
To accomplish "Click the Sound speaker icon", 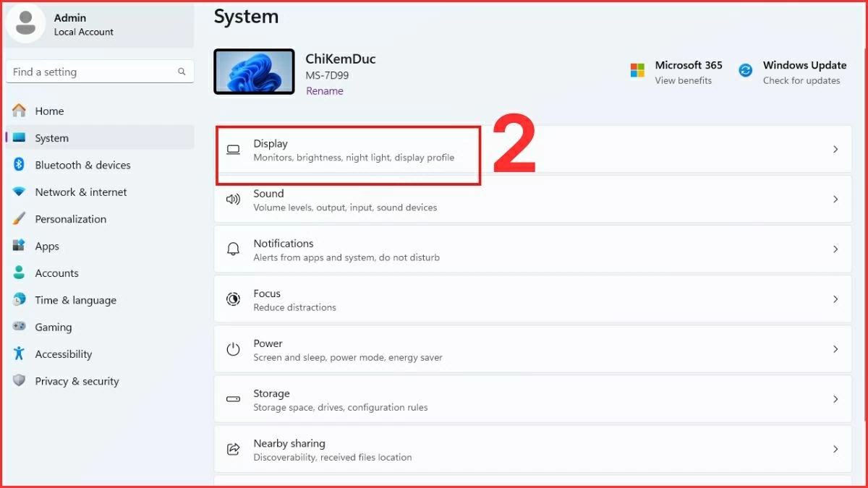I will coord(233,200).
